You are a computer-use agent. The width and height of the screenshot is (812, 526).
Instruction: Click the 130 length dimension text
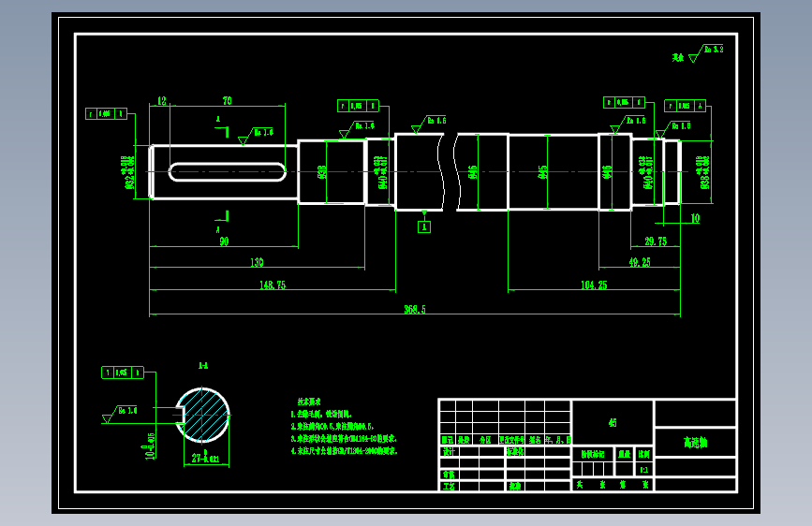coord(257,262)
